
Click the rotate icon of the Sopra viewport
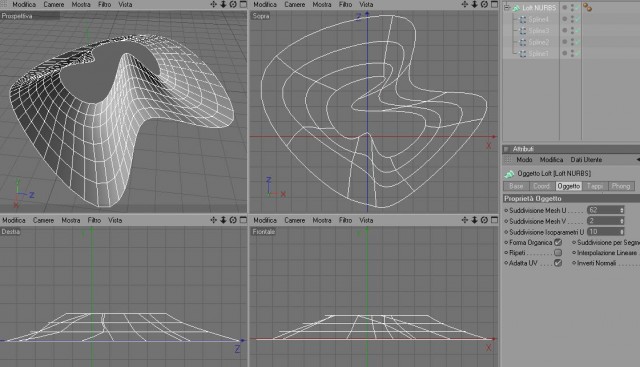click(484, 4)
